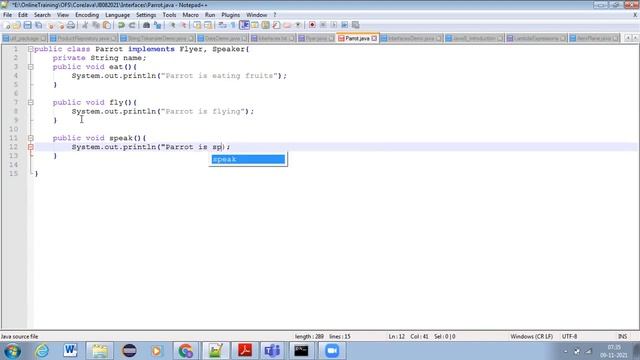640x360 pixels.
Task: Click UTF-8 encoding in status bar
Action: point(569,336)
